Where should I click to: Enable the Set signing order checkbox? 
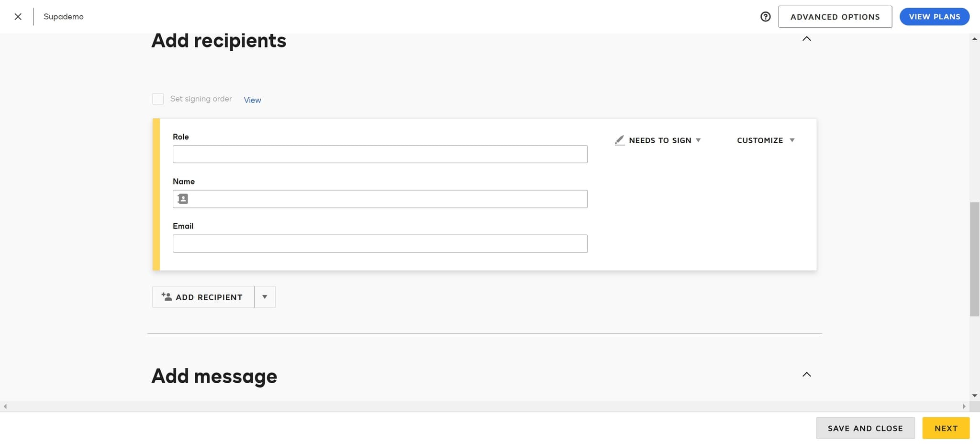(x=158, y=99)
